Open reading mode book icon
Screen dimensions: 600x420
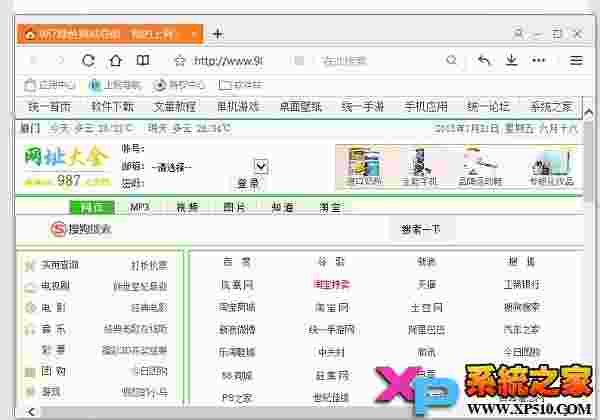pyautogui.click(x=143, y=60)
